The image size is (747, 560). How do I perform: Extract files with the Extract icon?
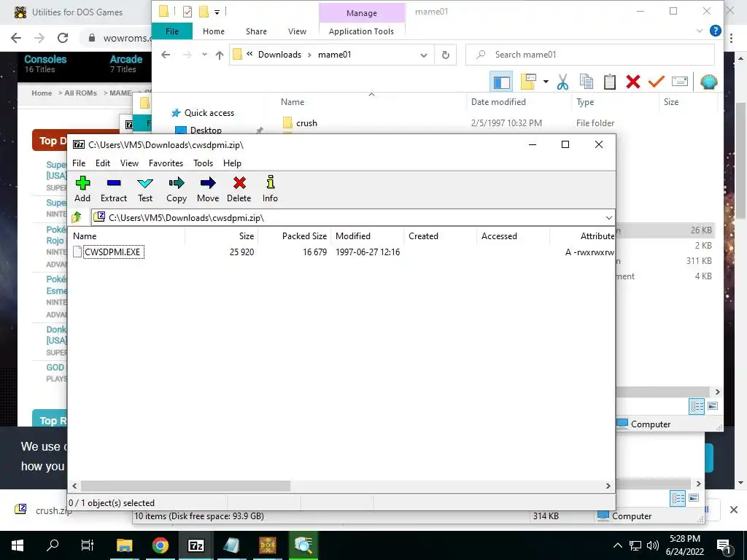pos(113,189)
